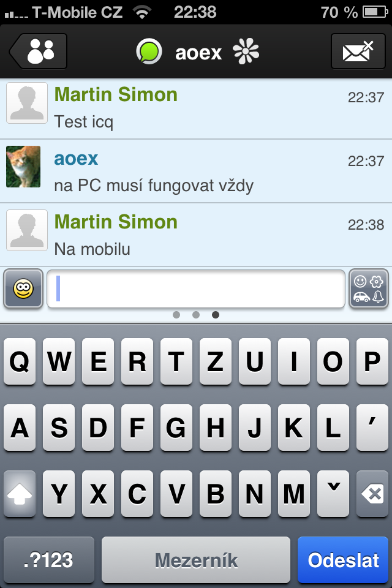Tap Martin Simon's name on 'Test icq' message
Viewport: 392px width, 588px height.
click(116, 94)
